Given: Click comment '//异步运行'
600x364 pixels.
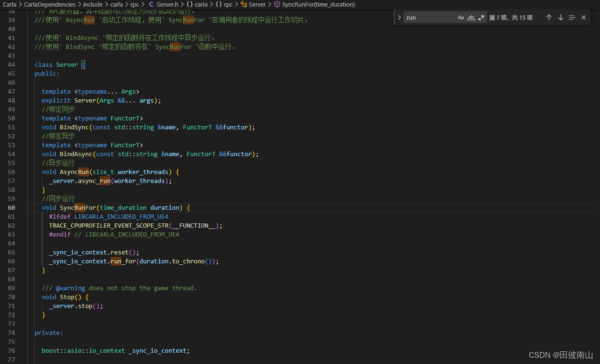Looking at the screenshot, I should pos(58,163).
